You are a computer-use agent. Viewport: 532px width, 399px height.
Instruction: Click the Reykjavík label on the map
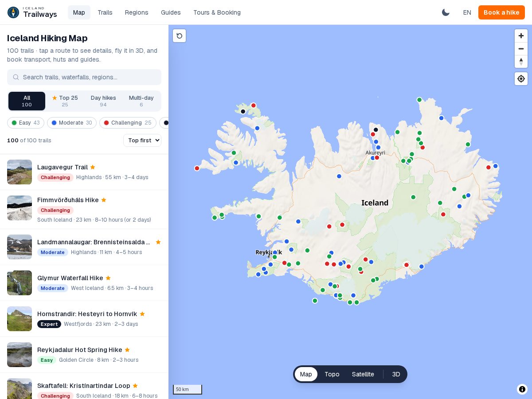269,252
